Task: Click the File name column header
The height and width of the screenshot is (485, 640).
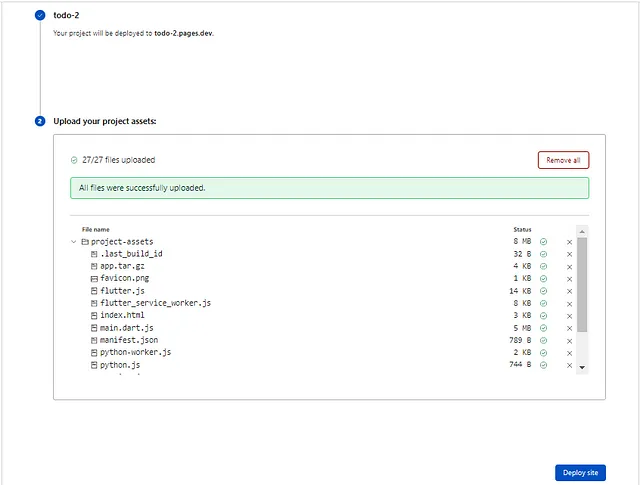Action: coord(96,229)
